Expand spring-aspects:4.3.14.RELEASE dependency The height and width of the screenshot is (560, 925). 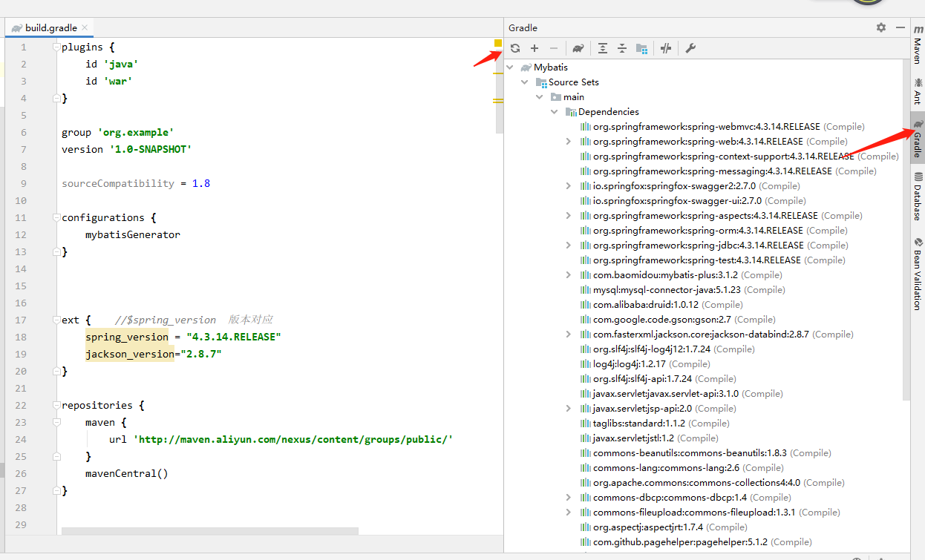tap(569, 216)
